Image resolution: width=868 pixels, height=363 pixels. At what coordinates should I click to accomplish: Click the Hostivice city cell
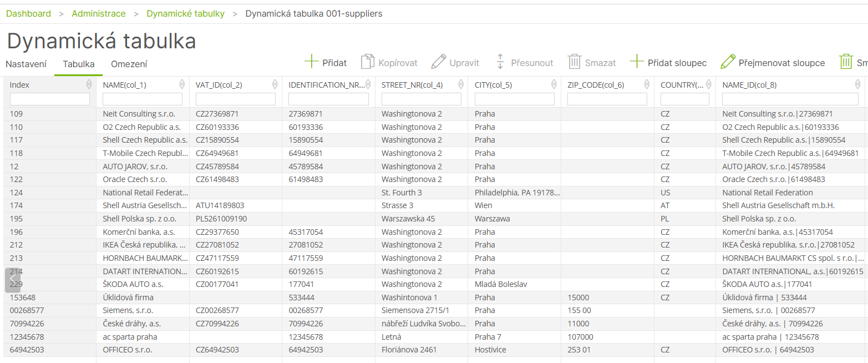tap(515, 350)
